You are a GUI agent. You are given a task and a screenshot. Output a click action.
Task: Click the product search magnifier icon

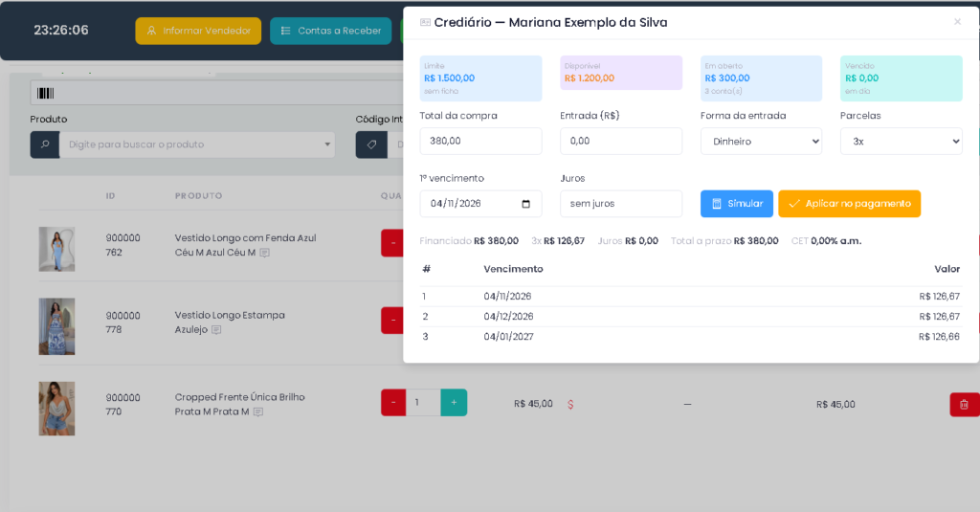pos(45,145)
